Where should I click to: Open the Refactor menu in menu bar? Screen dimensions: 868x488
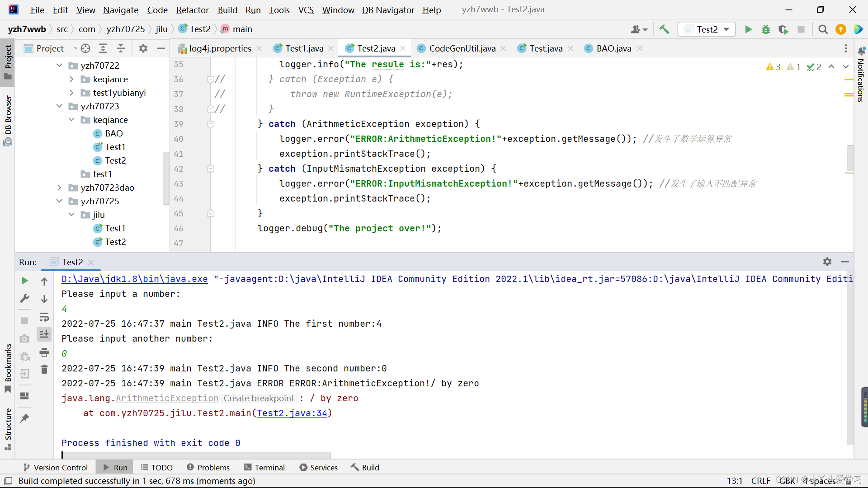[x=193, y=9]
